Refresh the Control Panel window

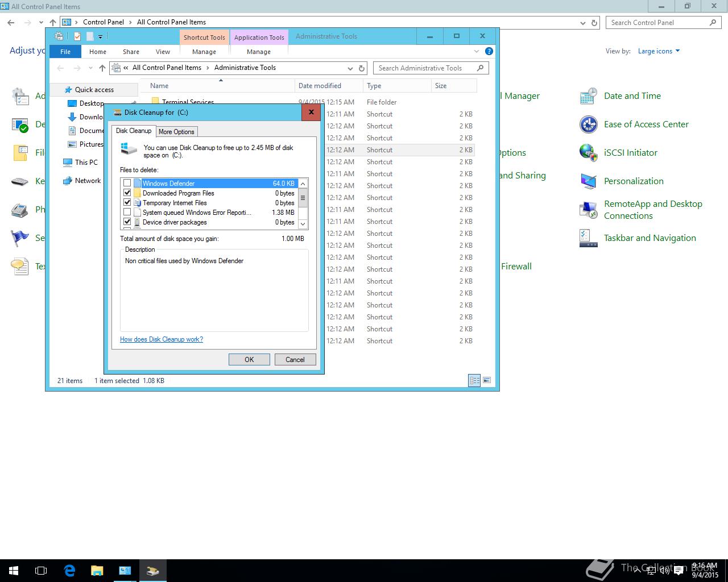point(594,23)
